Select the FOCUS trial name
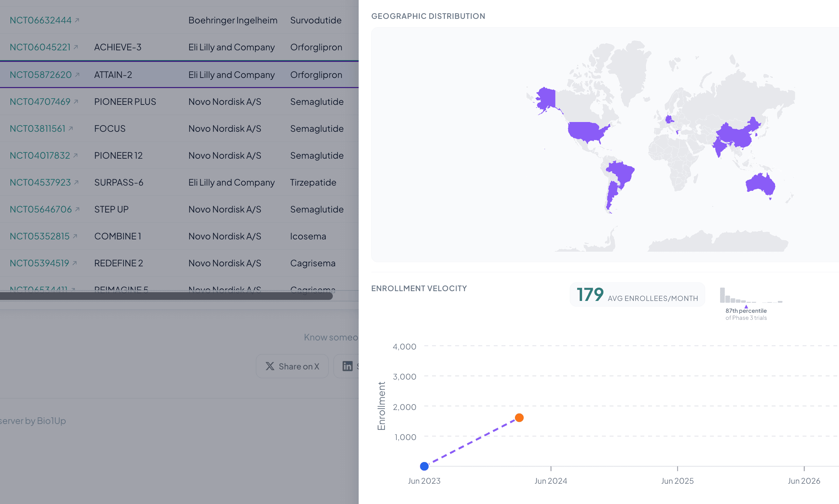Image resolution: width=839 pixels, height=504 pixels. [x=110, y=129]
